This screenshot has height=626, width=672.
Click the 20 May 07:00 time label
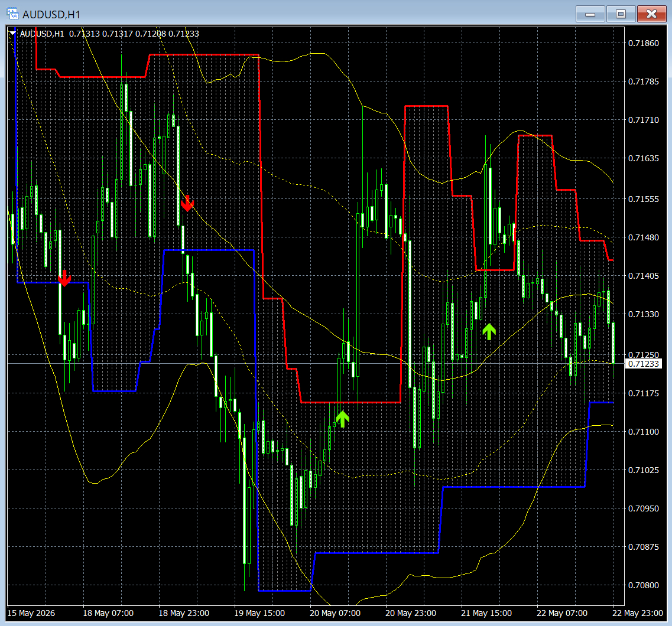(x=335, y=613)
